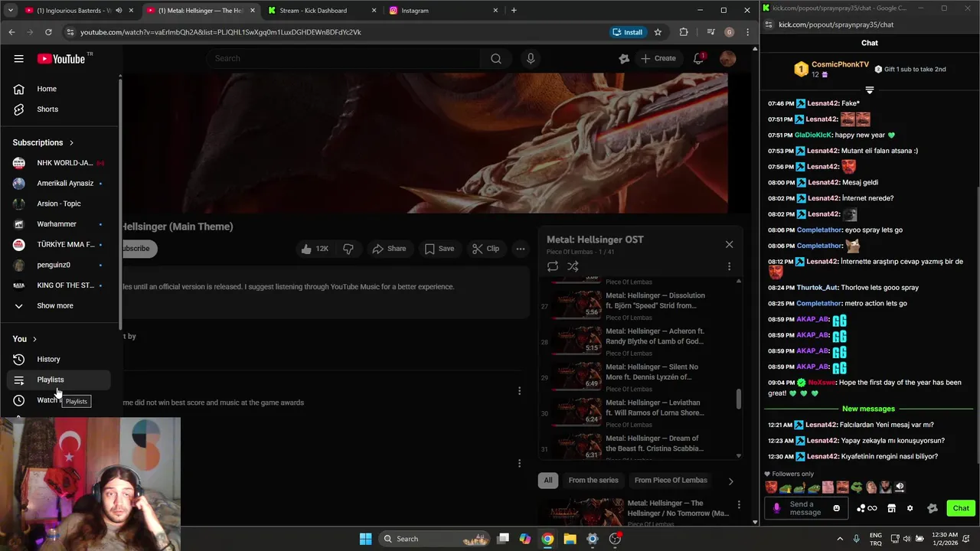
Task: Open Shorts in the YouTube sidebar
Action: tap(59, 109)
